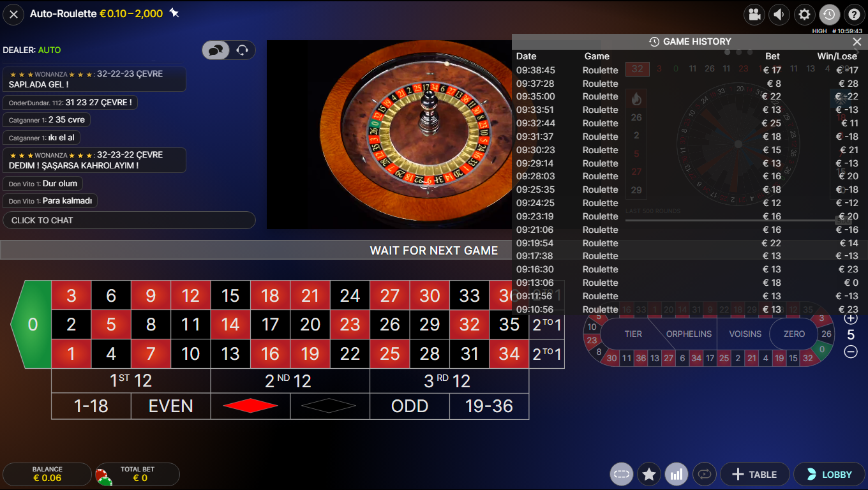This screenshot has height=490, width=868.
Task: Show the statistics bar chart icon
Action: [677, 474]
